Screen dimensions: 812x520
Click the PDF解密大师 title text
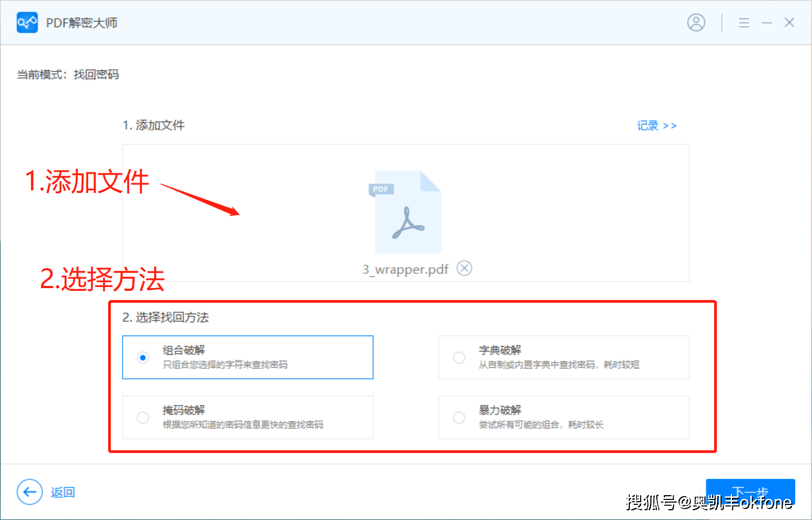point(82,23)
